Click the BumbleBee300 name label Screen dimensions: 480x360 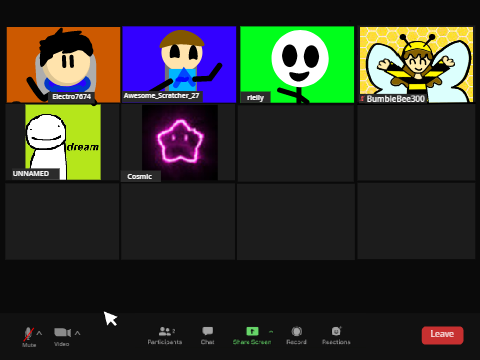[x=396, y=99]
